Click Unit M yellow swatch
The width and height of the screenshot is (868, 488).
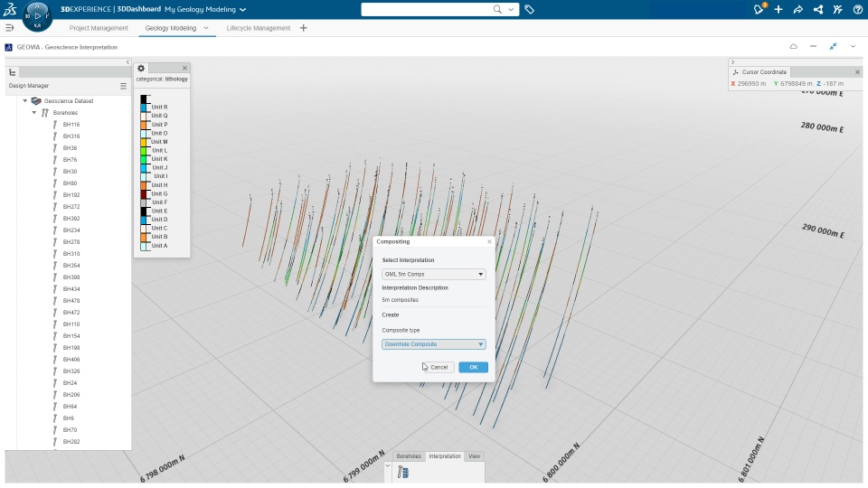144,142
